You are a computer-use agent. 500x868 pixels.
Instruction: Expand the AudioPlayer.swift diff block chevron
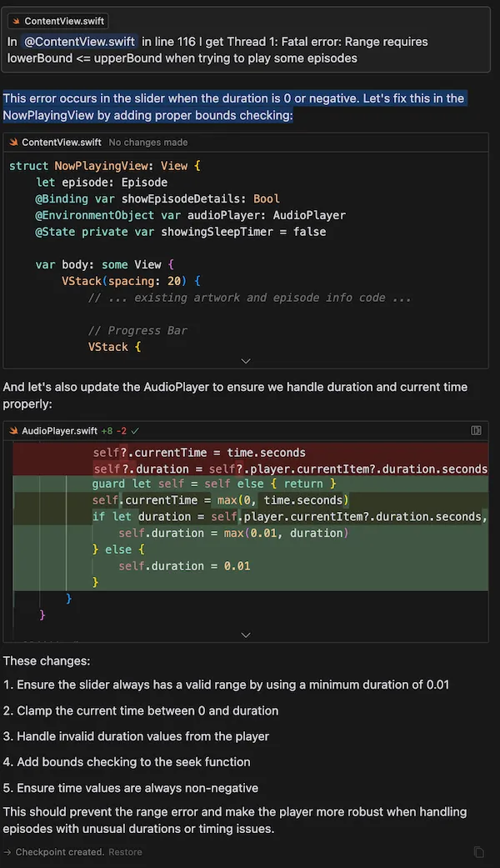point(246,635)
